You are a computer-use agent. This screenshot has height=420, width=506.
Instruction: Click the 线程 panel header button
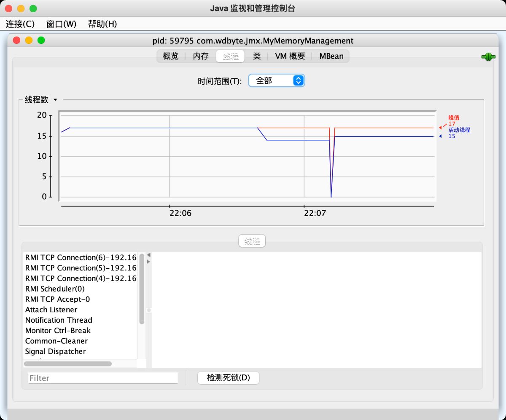point(252,241)
